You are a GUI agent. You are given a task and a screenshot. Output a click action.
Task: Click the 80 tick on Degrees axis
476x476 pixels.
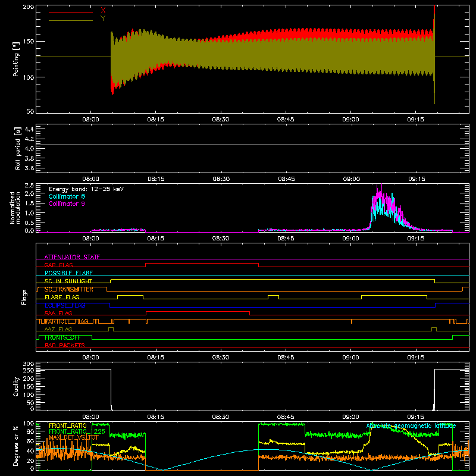pyautogui.click(x=30, y=431)
